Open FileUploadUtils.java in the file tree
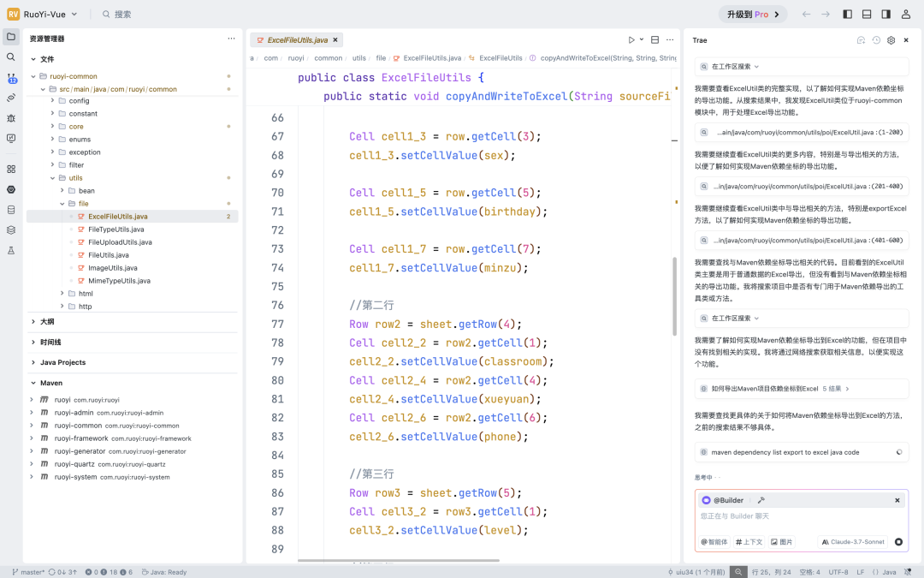The width and height of the screenshot is (924, 578). pos(120,242)
